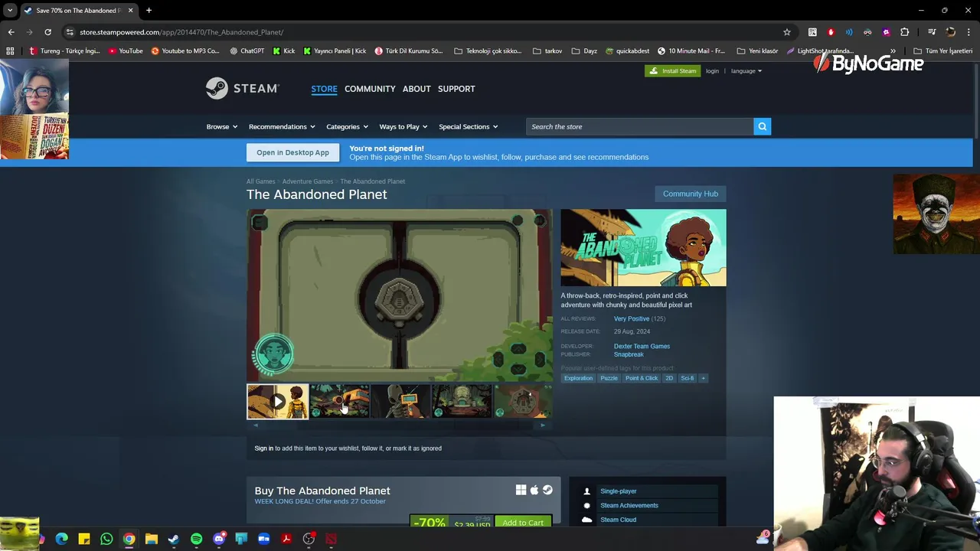Open Steam from the taskbar
The height and width of the screenshot is (551, 980).
(x=174, y=539)
